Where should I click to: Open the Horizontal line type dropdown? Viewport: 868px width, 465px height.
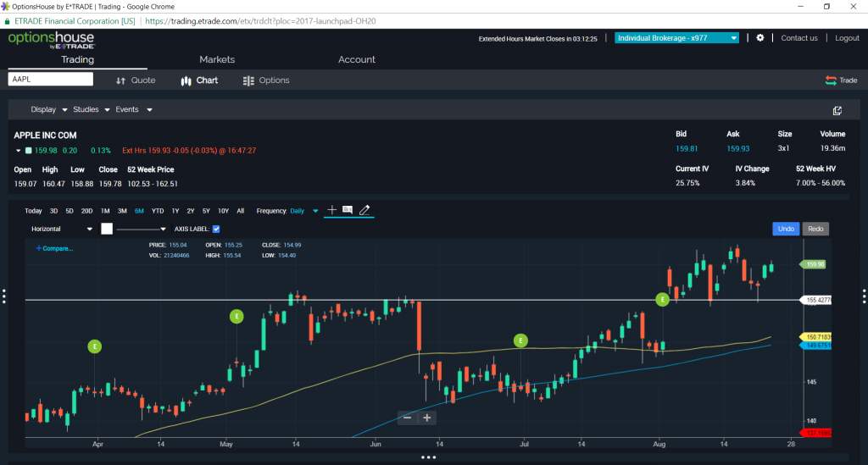click(61, 229)
